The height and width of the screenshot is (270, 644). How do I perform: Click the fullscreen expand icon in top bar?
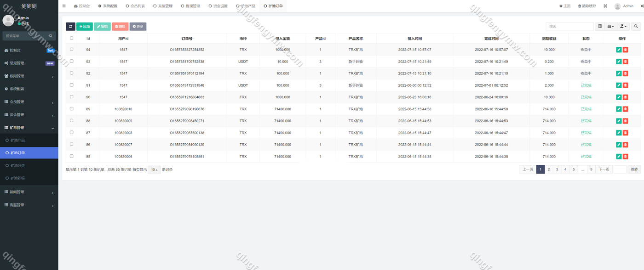605,6
